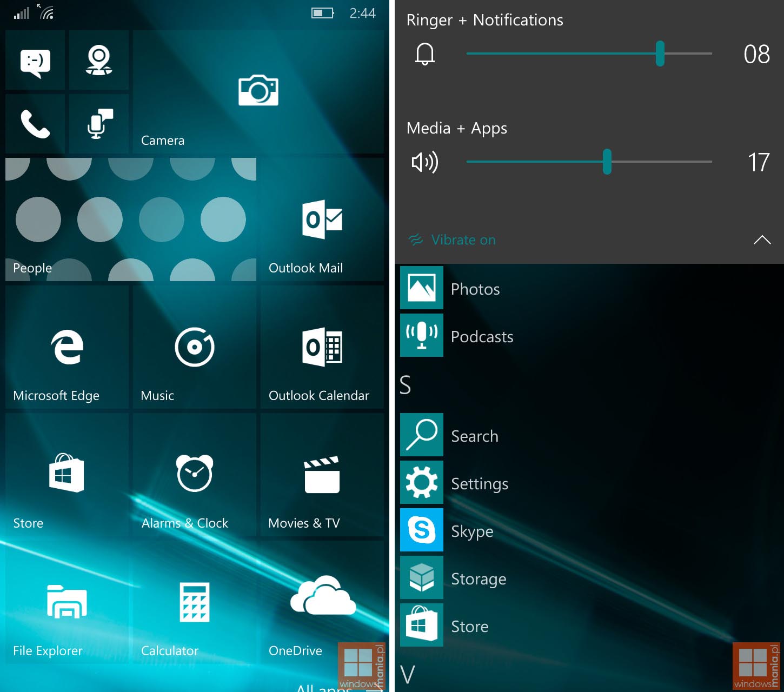The height and width of the screenshot is (692, 784).
Task: Mute ringer using the bell icon
Action: coord(425,54)
